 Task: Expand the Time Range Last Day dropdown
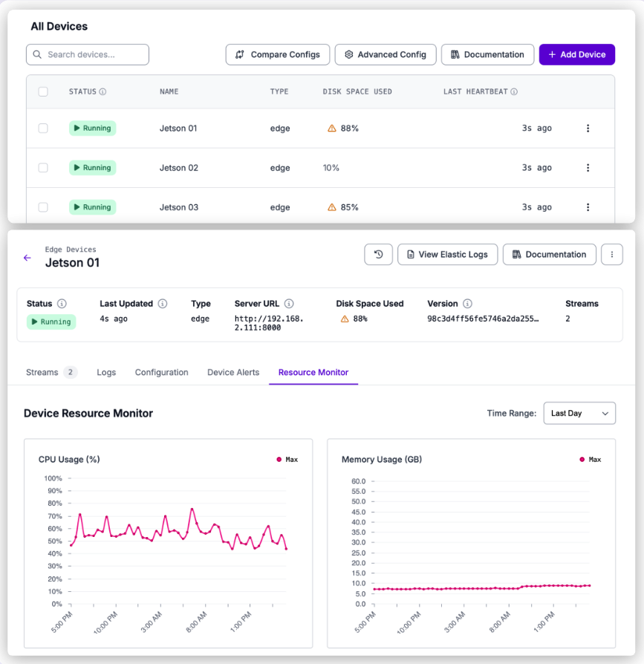[x=579, y=413]
